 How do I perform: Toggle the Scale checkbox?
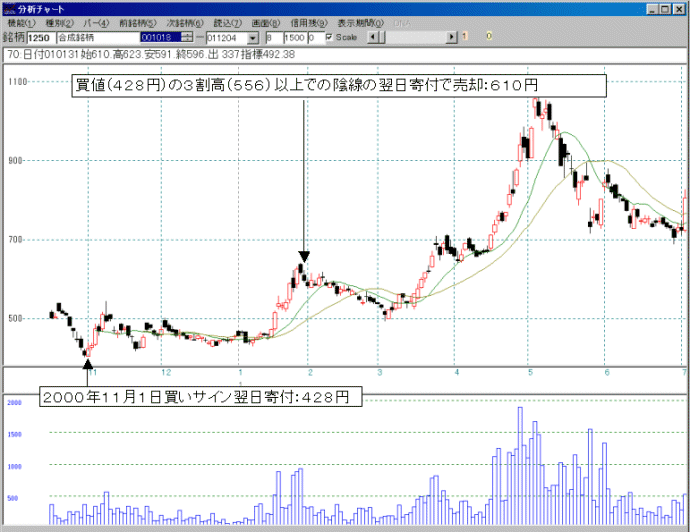tap(331, 37)
